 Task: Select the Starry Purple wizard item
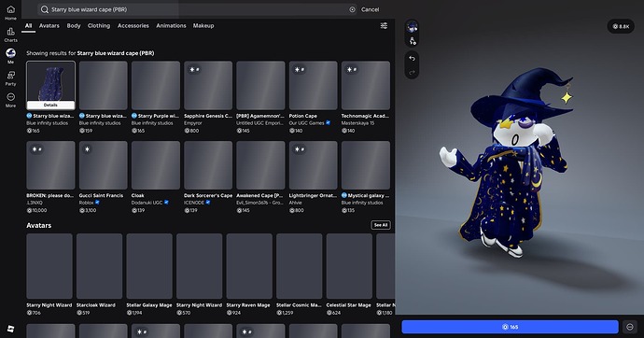(156, 85)
